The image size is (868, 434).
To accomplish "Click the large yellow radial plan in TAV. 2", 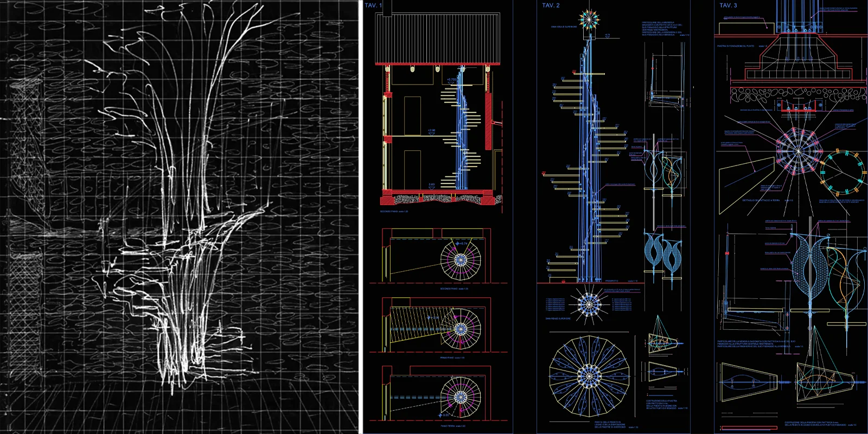I will (588, 375).
